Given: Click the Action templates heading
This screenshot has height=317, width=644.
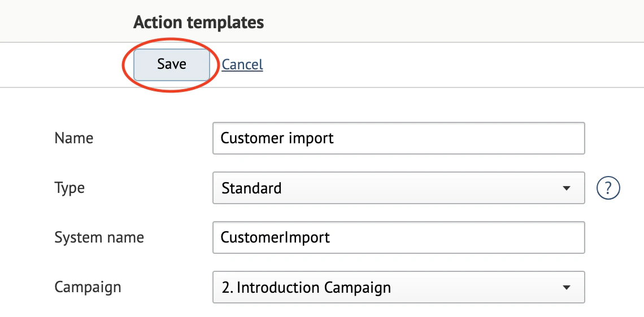Looking at the screenshot, I should [198, 22].
